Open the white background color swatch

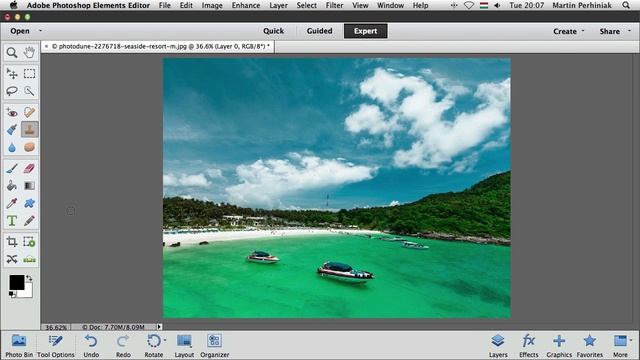pyautogui.click(x=27, y=292)
